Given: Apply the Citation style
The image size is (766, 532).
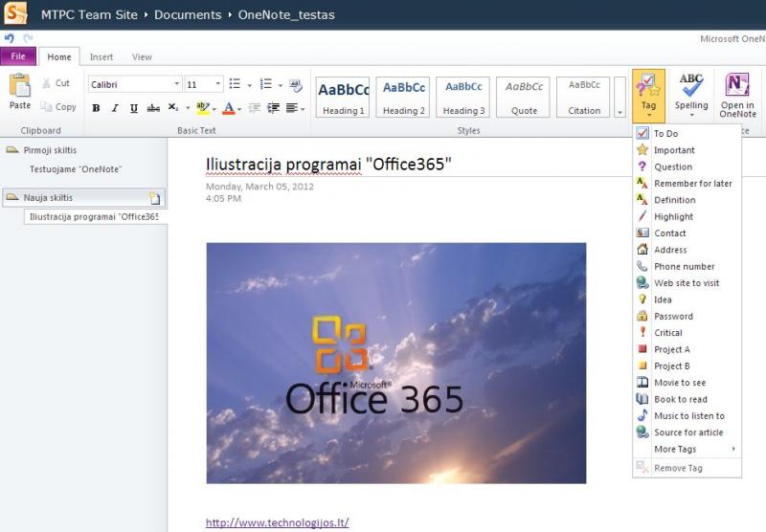Looking at the screenshot, I should [583, 97].
